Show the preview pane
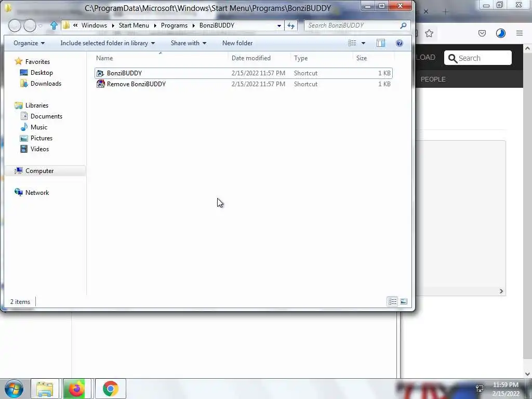The width and height of the screenshot is (532, 399). pos(381,43)
